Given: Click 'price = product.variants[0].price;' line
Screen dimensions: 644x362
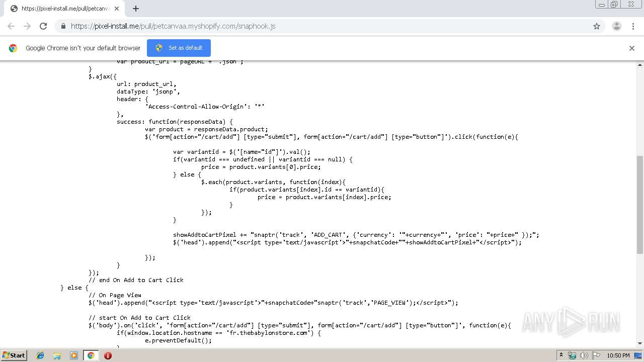Looking at the screenshot, I should [x=261, y=167].
